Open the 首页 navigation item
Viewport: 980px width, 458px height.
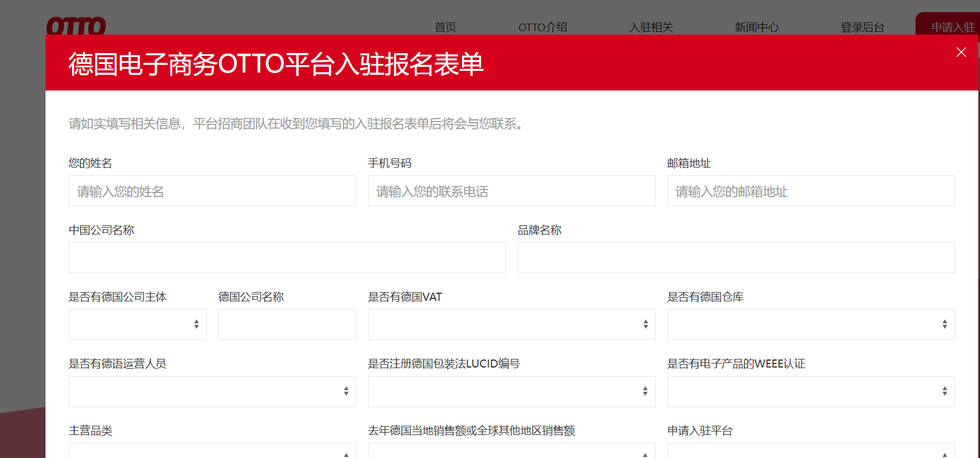[445, 27]
